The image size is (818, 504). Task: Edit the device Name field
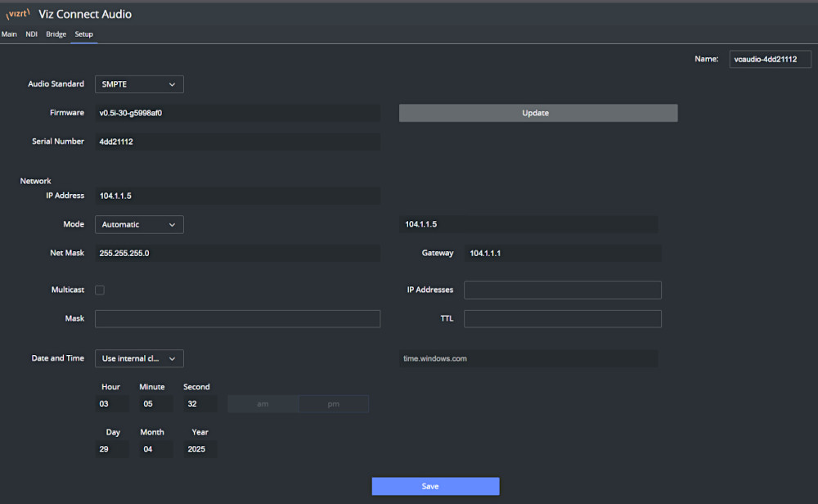pyautogui.click(x=770, y=59)
